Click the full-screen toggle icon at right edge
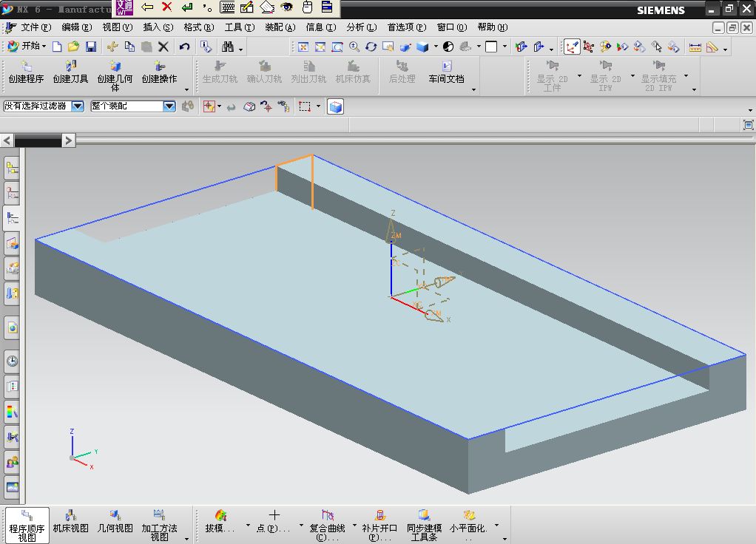This screenshot has width=756, height=544. click(749, 125)
